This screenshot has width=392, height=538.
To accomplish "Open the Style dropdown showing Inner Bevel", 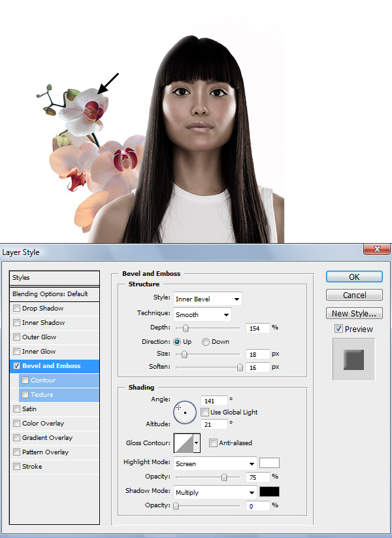I will click(208, 299).
